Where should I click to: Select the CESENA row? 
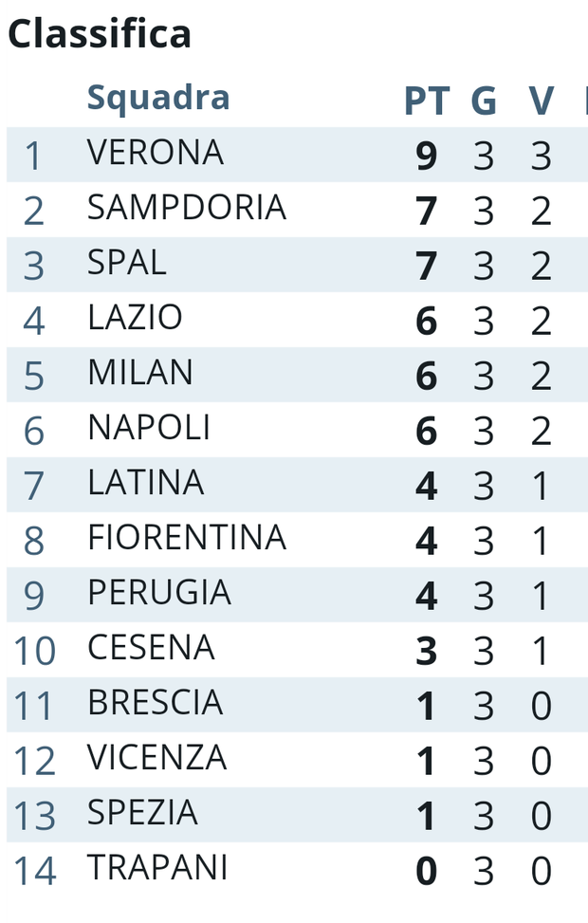(151, 648)
